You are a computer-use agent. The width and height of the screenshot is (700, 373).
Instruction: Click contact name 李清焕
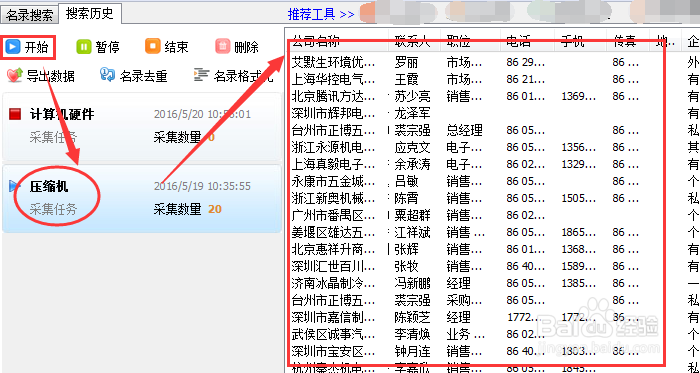412,334
